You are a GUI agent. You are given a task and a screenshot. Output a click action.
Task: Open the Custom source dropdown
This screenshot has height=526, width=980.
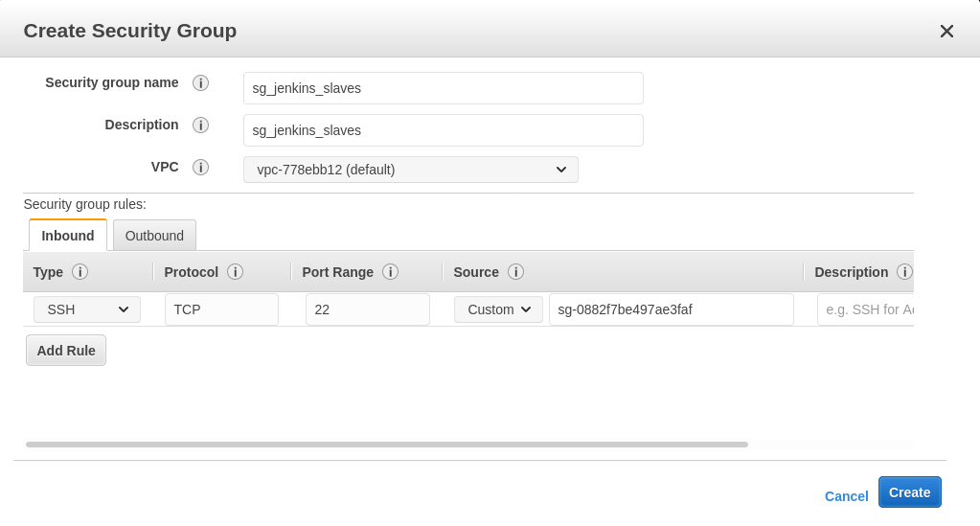[498, 309]
